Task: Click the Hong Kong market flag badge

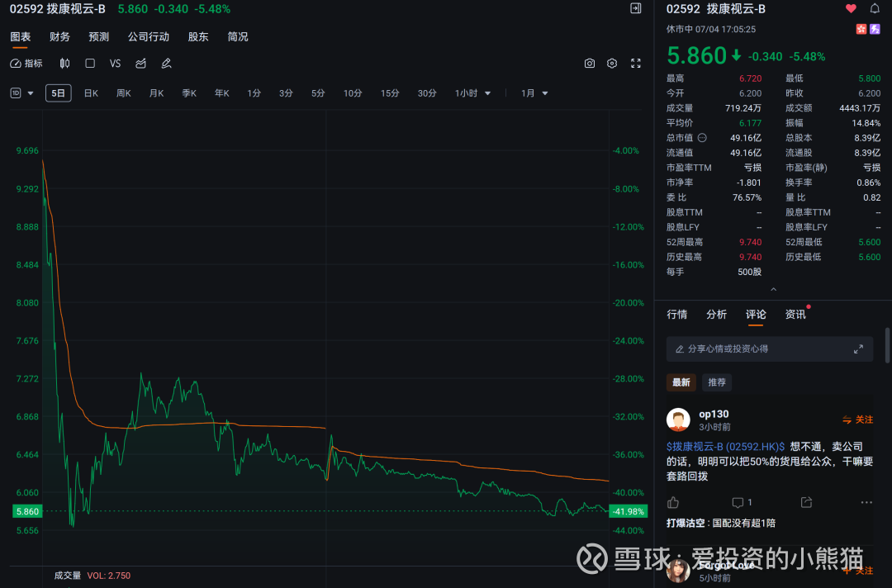Action: coord(861,29)
